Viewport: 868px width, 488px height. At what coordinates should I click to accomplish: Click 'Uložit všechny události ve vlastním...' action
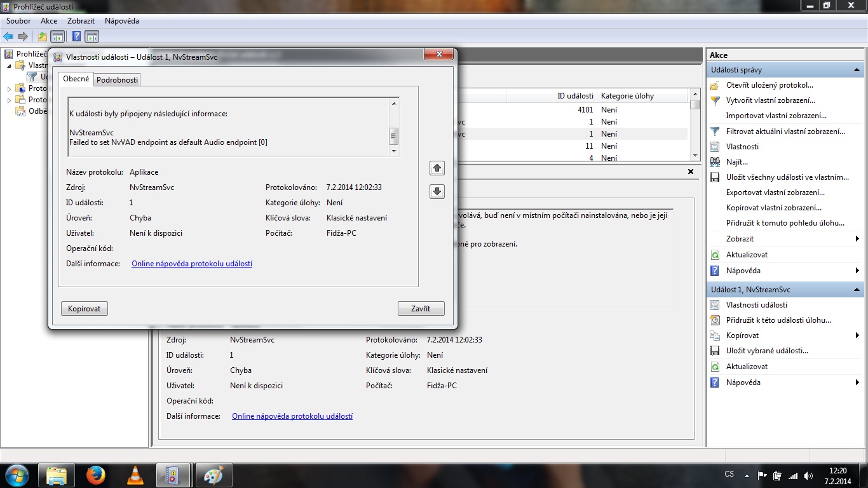coord(787,177)
